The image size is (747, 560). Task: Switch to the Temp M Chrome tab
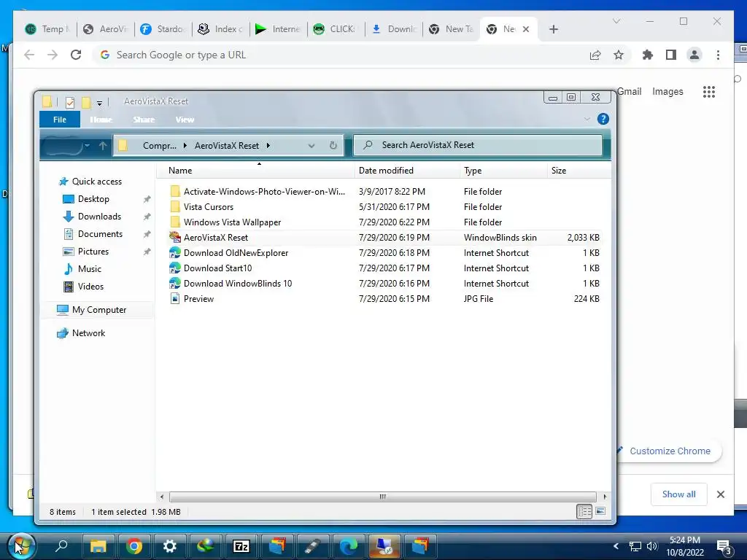point(48,29)
